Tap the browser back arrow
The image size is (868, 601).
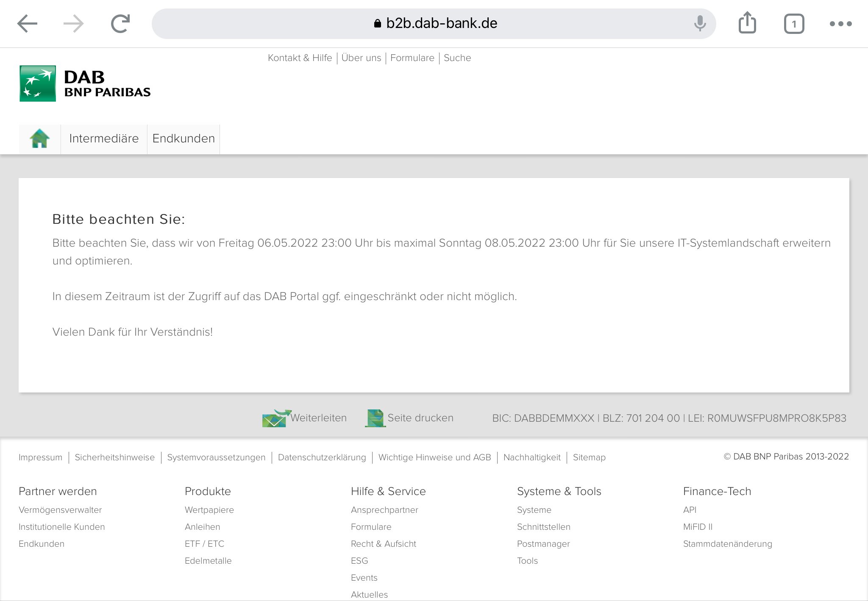(x=28, y=24)
